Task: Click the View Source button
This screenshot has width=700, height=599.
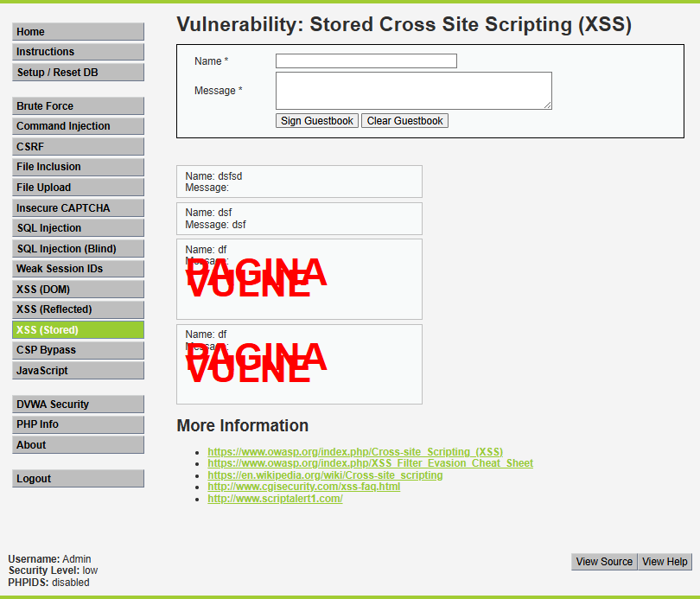Action: (x=604, y=562)
